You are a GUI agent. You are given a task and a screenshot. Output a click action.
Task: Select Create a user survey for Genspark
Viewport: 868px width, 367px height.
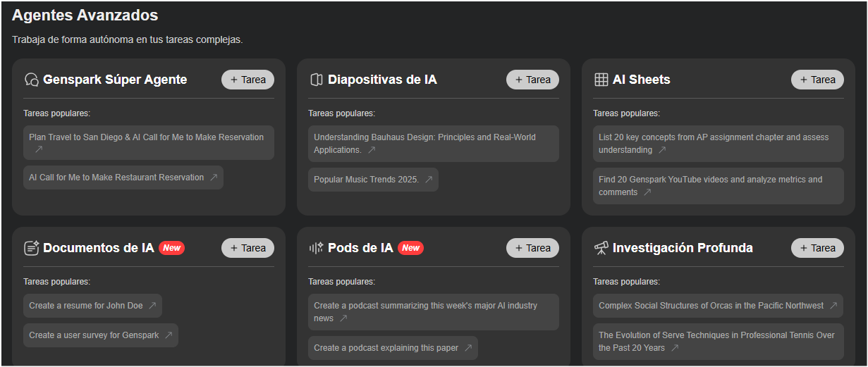pyautogui.click(x=101, y=335)
